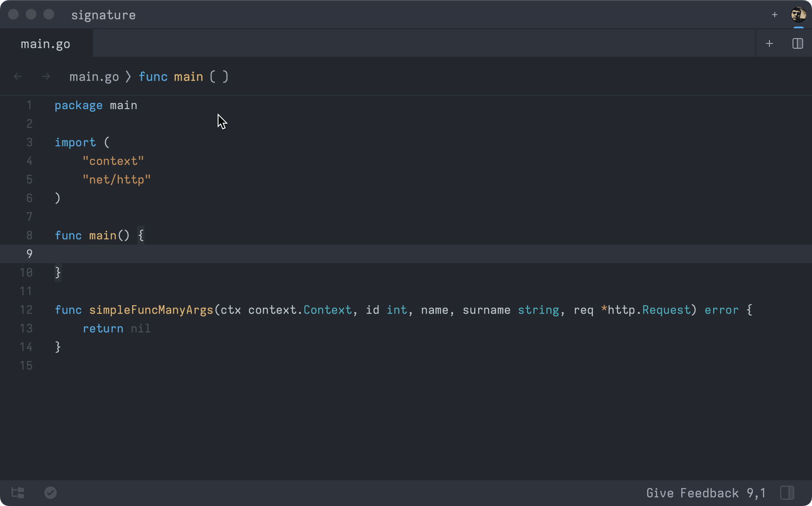Click the cursor position indicator 9,1

click(756, 493)
